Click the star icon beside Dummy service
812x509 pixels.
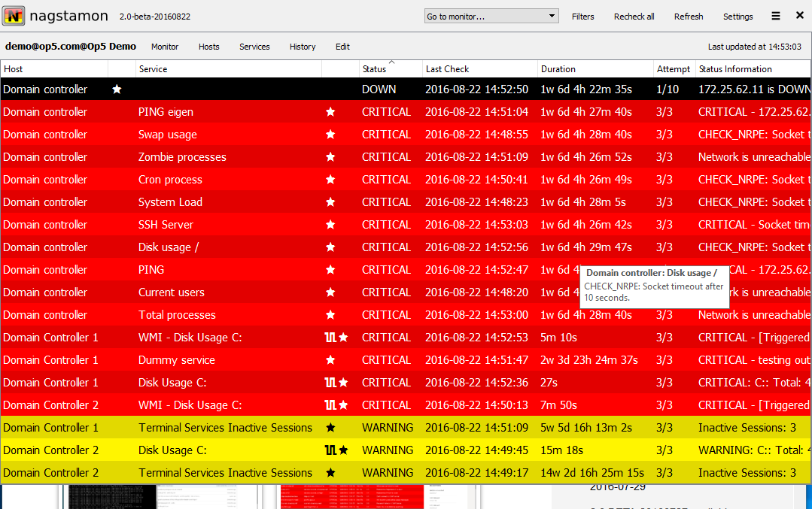click(x=330, y=360)
